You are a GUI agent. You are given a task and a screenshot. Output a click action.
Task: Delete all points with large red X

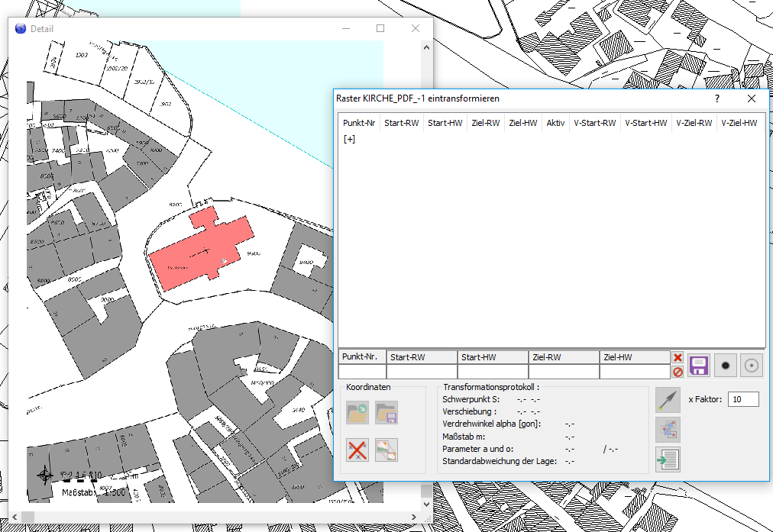click(357, 450)
